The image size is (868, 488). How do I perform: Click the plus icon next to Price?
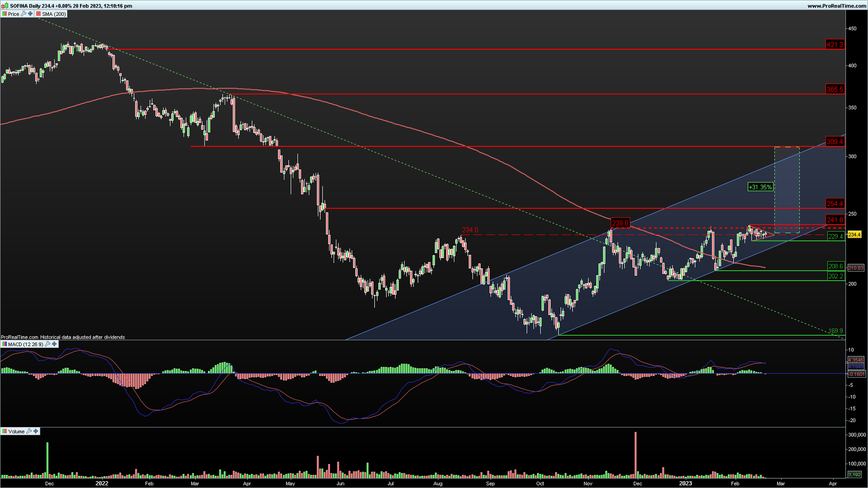[30, 14]
